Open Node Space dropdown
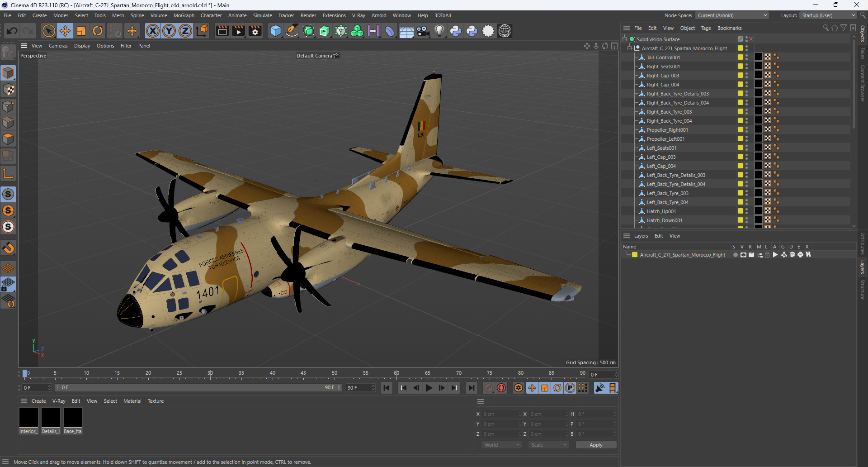Screen dimensions: 868x467 pos(731,15)
